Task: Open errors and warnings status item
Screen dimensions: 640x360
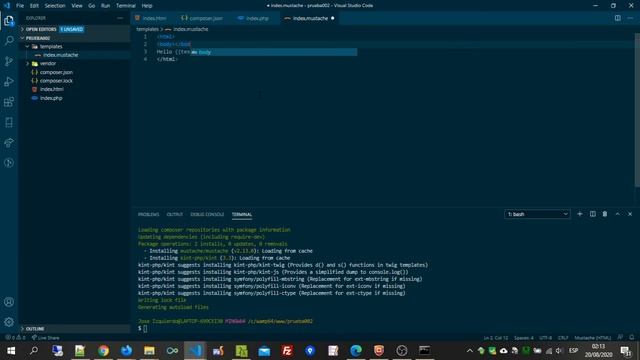Action: point(15,338)
